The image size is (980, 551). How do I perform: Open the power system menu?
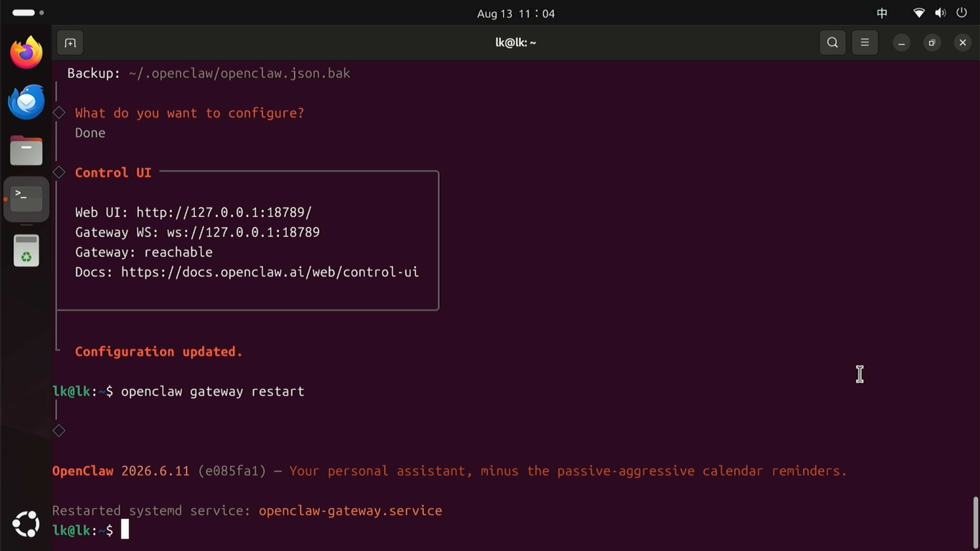(962, 13)
